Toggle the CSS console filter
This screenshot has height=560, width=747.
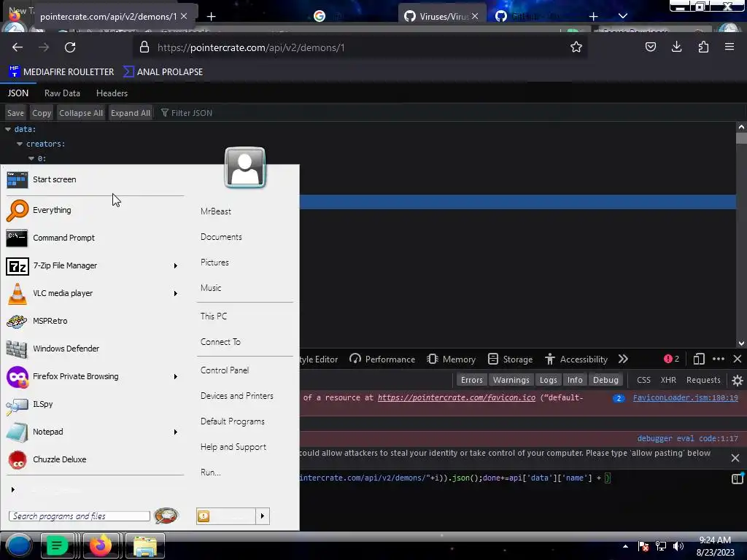click(x=643, y=380)
